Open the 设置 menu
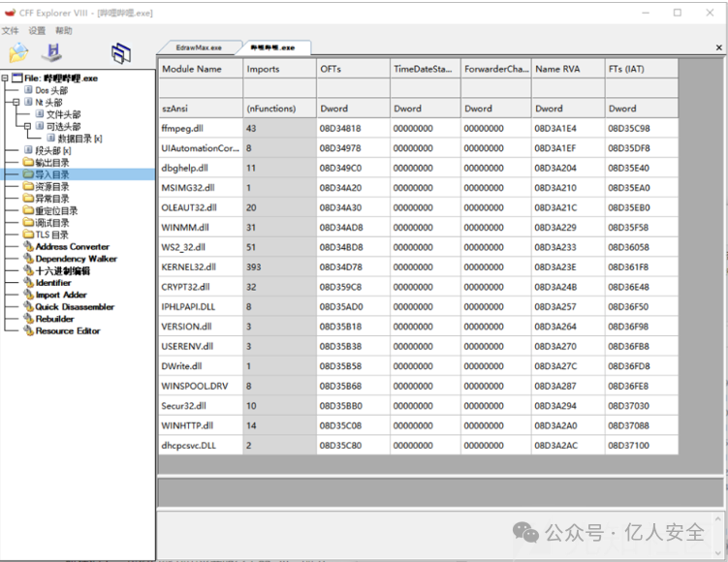 coord(37,31)
